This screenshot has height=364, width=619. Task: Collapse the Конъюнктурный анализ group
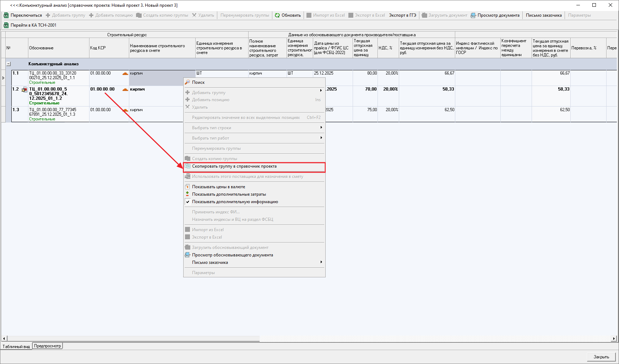click(x=9, y=64)
